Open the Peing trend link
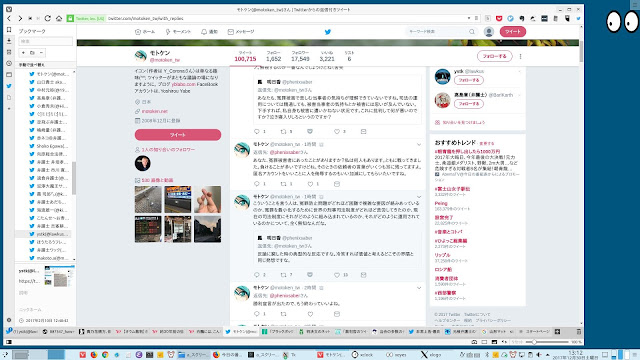 tap(441, 203)
